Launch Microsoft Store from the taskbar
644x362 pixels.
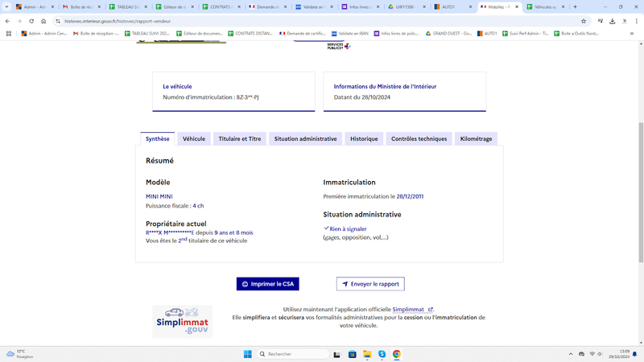pos(352,354)
